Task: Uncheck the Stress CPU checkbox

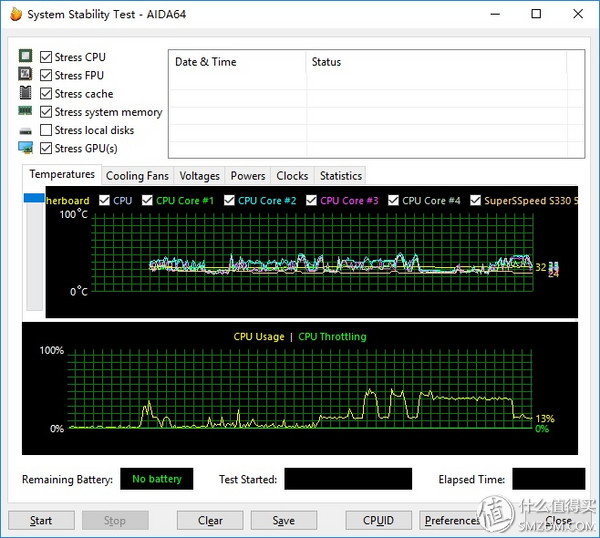Action: 46,57
